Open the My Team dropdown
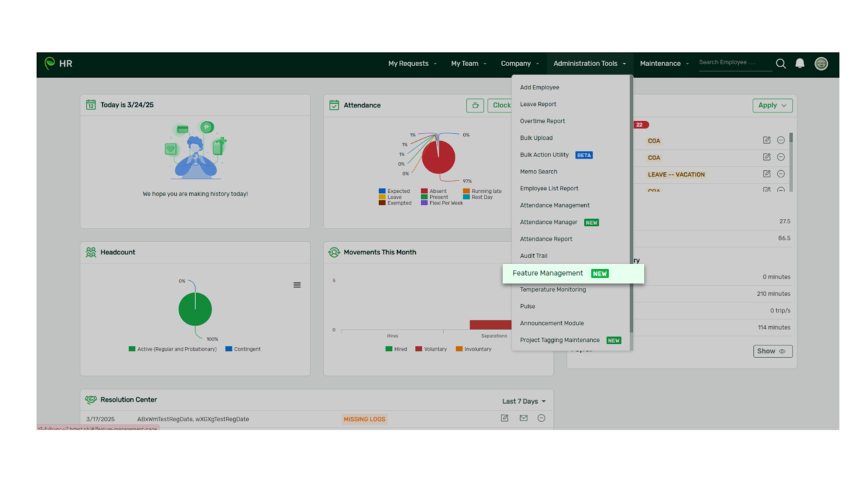 click(x=468, y=63)
